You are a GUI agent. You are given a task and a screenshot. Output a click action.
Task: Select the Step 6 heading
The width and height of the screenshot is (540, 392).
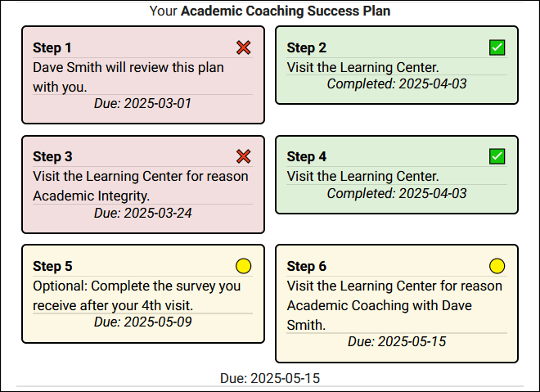point(307,266)
